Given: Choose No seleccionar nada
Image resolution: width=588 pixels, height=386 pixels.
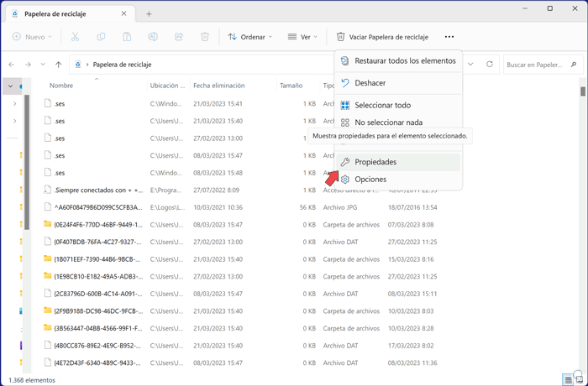Looking at the screenshot, I should pyautogui.click(x=398, y=123).
